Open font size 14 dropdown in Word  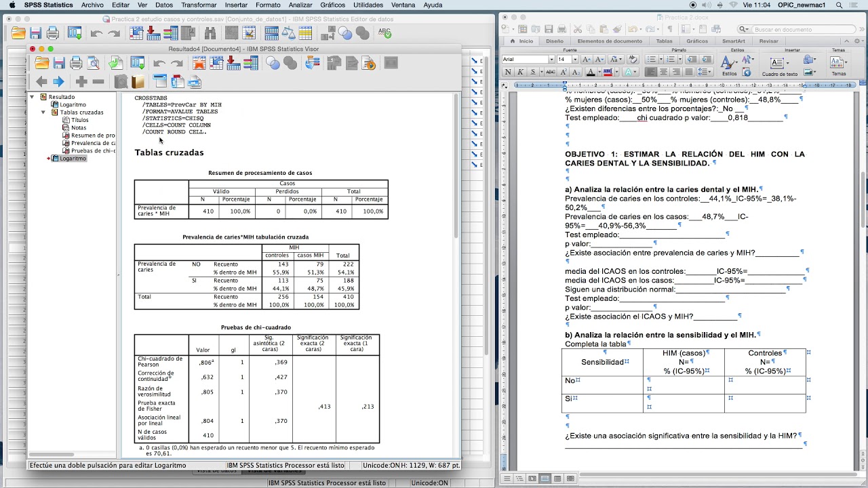click(x=575, y=60)
